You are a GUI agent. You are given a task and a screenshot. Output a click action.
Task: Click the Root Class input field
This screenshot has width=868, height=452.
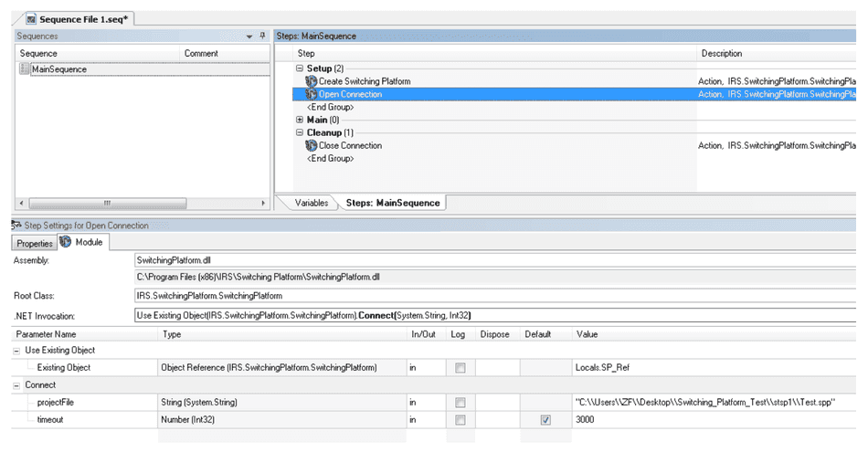coord(495,296)
